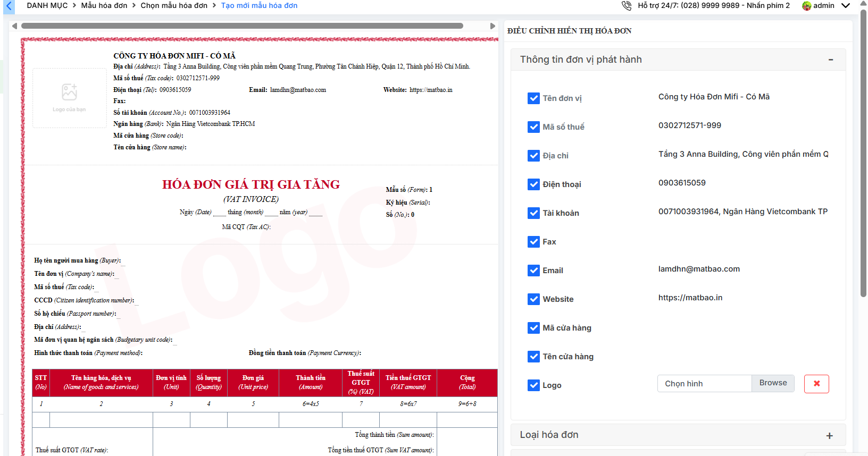Click the Tên hàng hóa, dịch vụ column header
Viewport: 868px width, 456px height.
[101, 383]
